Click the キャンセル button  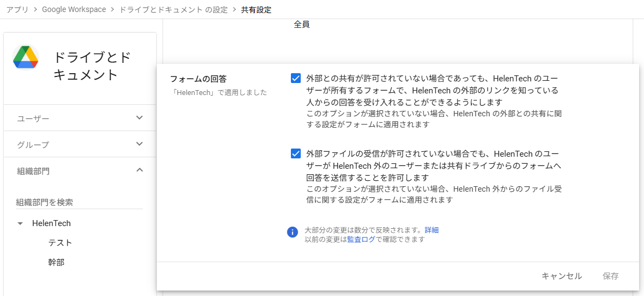point(562,276)
